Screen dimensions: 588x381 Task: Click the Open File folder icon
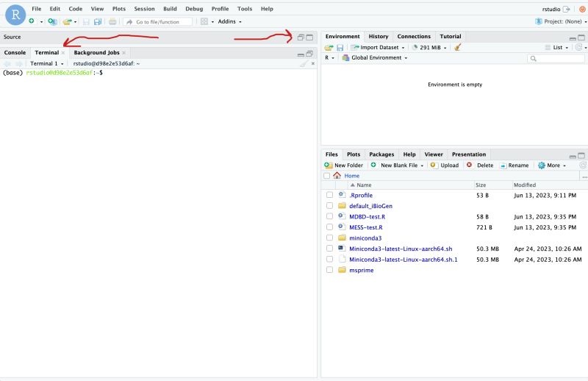coord(67,22)
